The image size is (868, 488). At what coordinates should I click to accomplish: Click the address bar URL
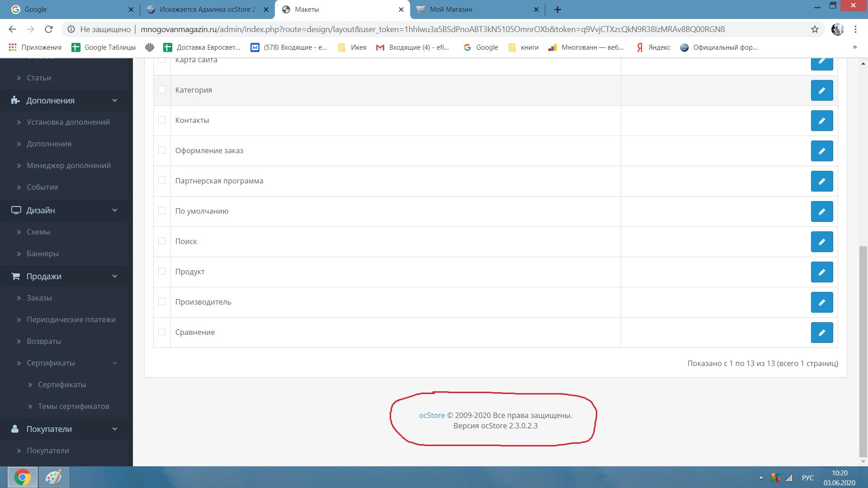tap(433, 29)
